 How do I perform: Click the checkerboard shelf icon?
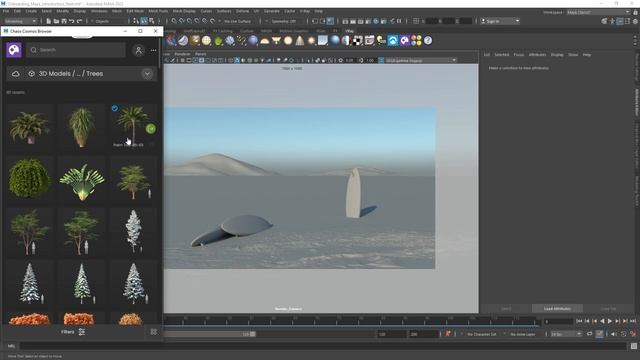[x=358, y=40]
